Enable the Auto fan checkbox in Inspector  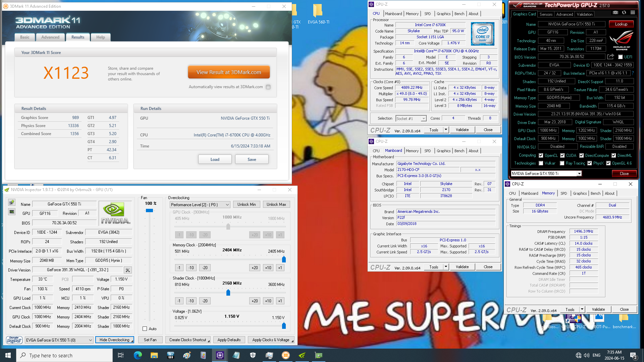[145, 329]
